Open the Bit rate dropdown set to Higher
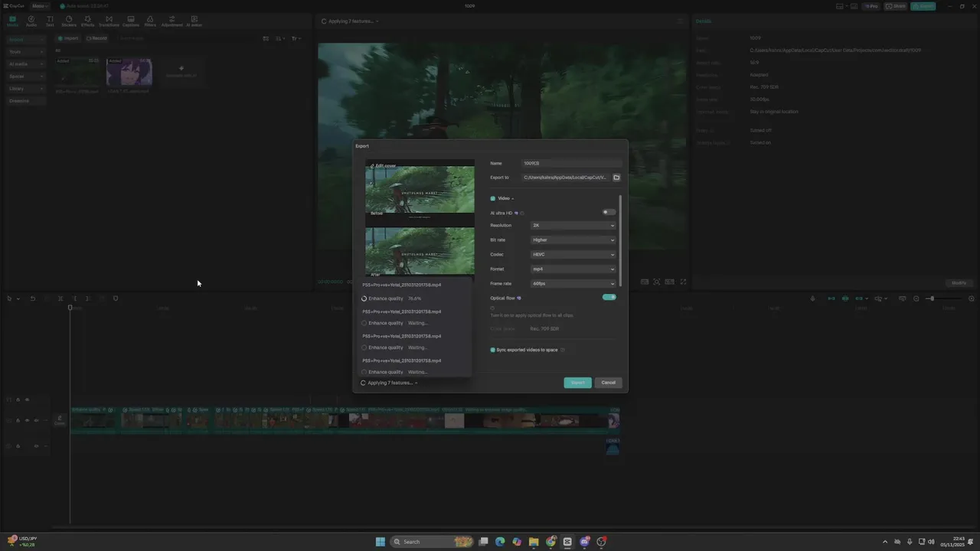Viewport: 980px width, 551px height. 573,240
